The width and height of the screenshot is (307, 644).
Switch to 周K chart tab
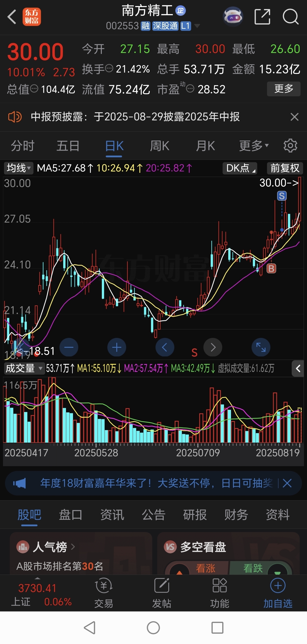pos(160,146)
